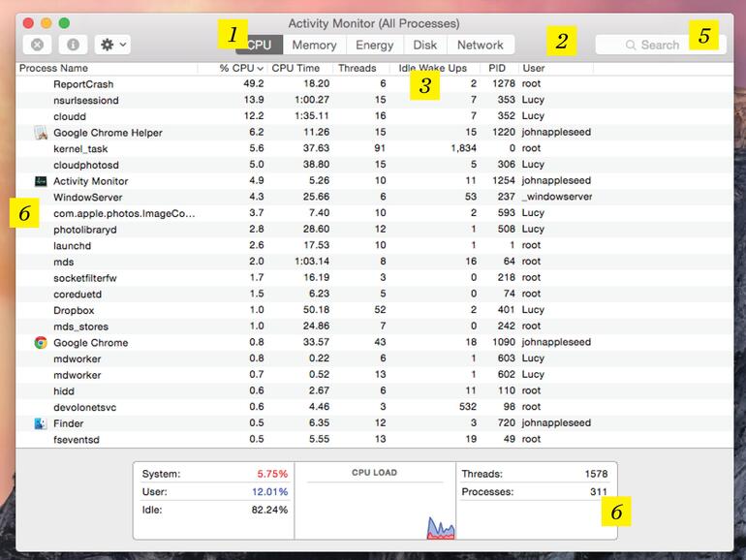Screen dimensions: 746x560
Task: Select the ReportCrash process row
Action: click(374, 84)
